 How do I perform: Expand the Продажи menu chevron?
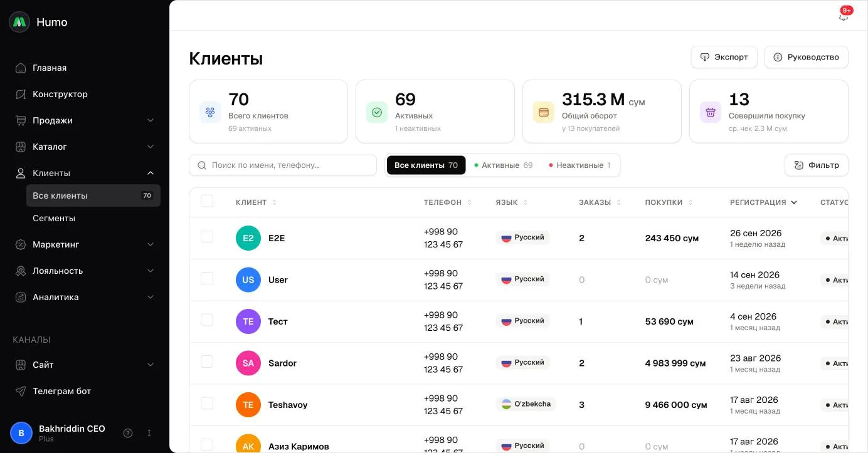point(151,120)
